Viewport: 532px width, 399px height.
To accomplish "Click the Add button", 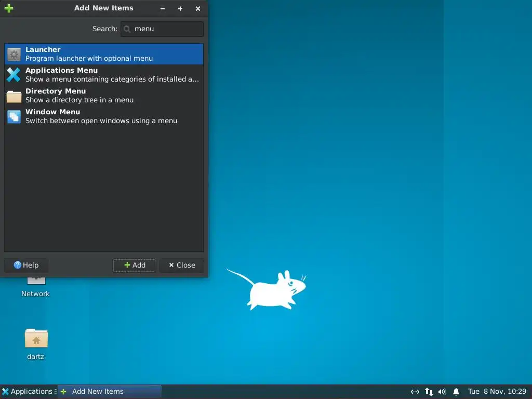I will click(135, 265).
